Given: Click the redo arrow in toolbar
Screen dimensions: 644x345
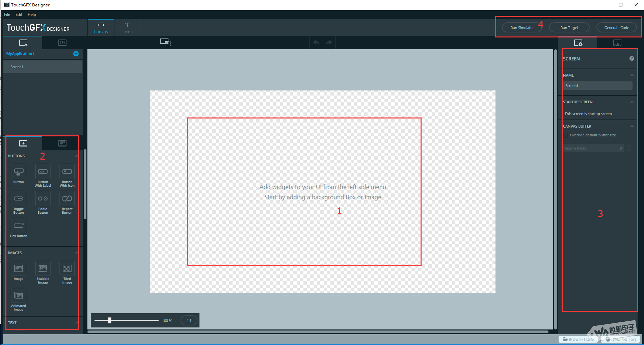Looking at the screenshot, I should (329, 43).
